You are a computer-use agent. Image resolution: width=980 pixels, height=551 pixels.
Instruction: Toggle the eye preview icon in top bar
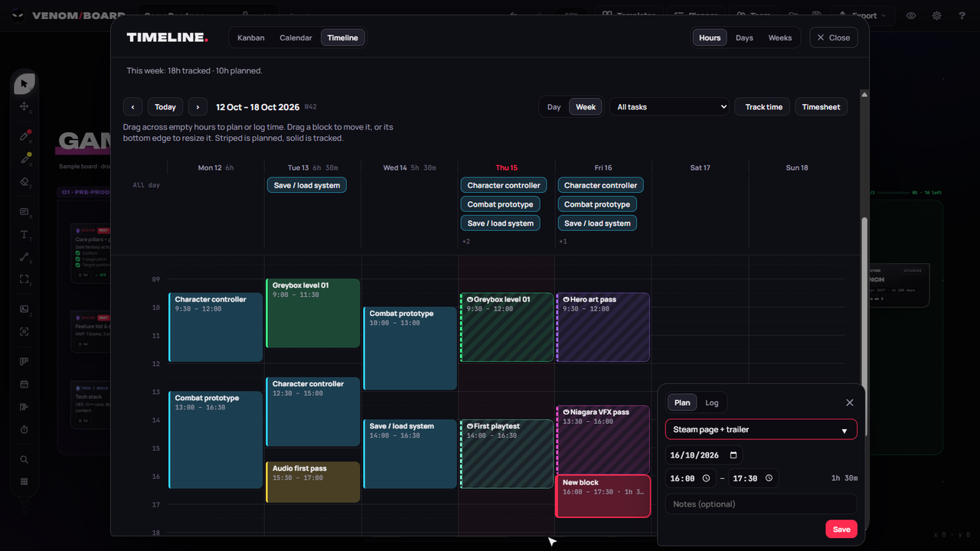[911, 15]
